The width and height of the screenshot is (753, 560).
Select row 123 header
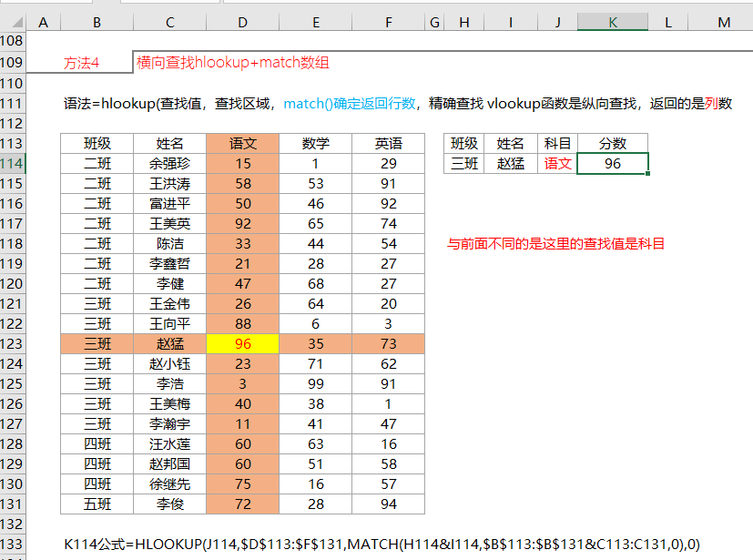[x=13, y=344]
